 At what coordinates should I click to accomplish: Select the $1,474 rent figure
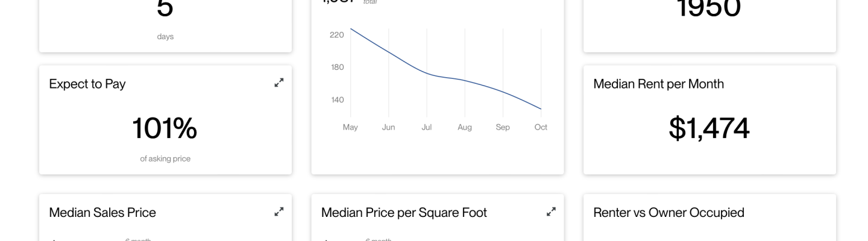(x=709, y=128)
